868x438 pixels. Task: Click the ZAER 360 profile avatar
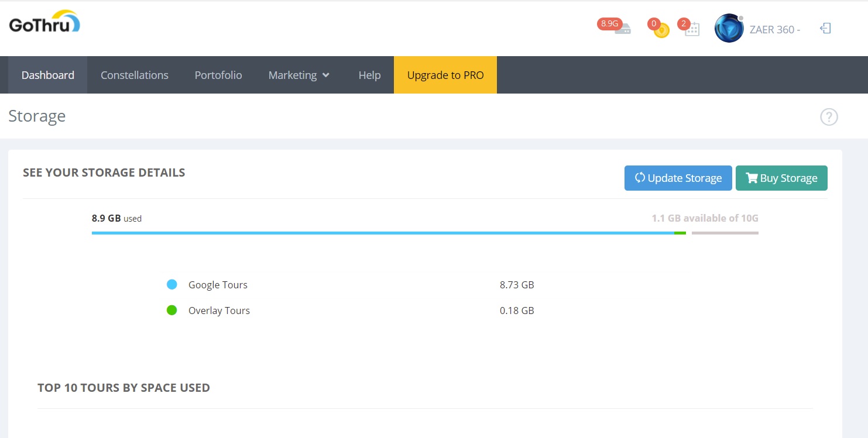(729, 29)
